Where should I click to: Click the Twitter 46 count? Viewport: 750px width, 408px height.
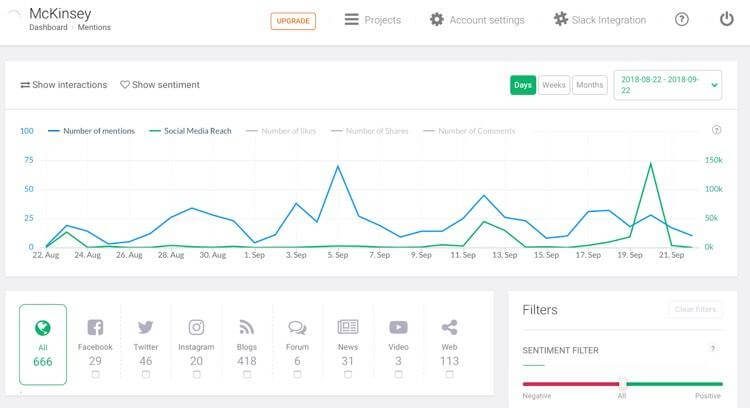[x=145, y=361]
